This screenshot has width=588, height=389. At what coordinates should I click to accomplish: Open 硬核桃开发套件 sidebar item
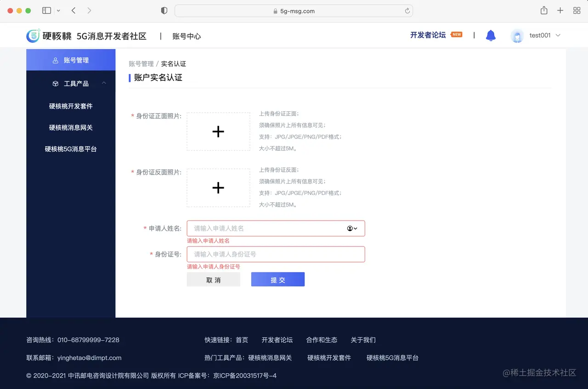click(71, 106)
